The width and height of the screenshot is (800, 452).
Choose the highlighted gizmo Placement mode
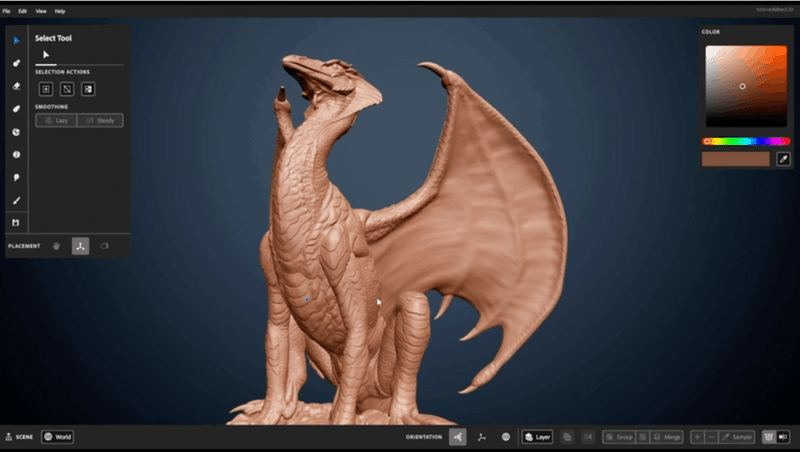80,246
